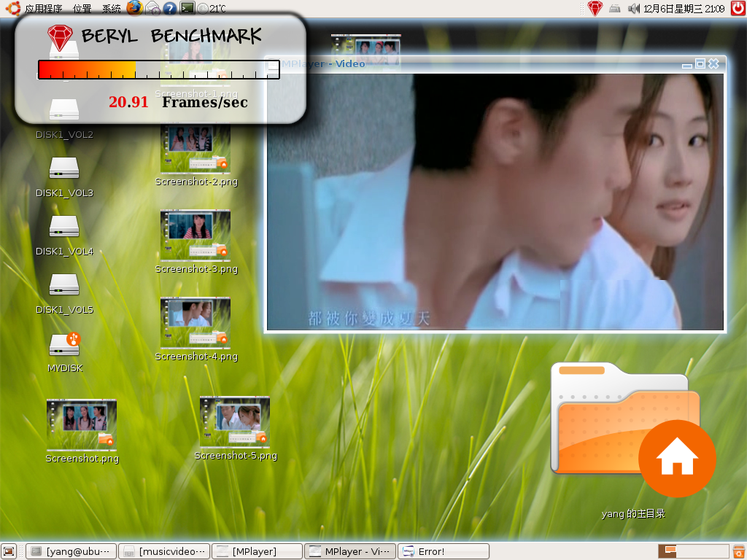Switch to the Error! taskbar window
Screen dimensions: 747x560
pos(444,551)
